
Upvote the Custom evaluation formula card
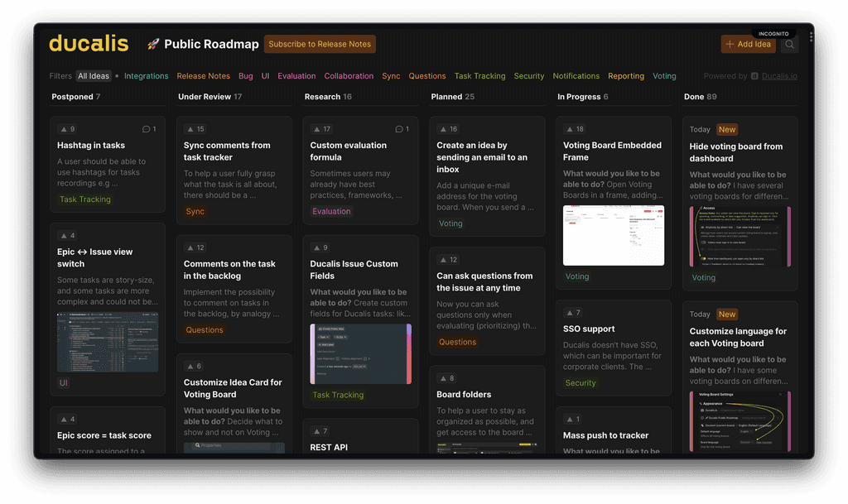click(321, 129)
